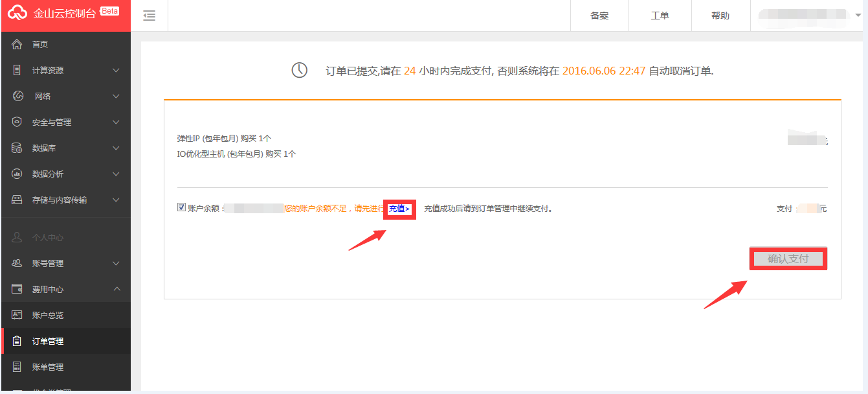Expand the 计算资源 chevron
This screenshot has height=394, width=868.
pyautogui.click(x=116, y=70)
